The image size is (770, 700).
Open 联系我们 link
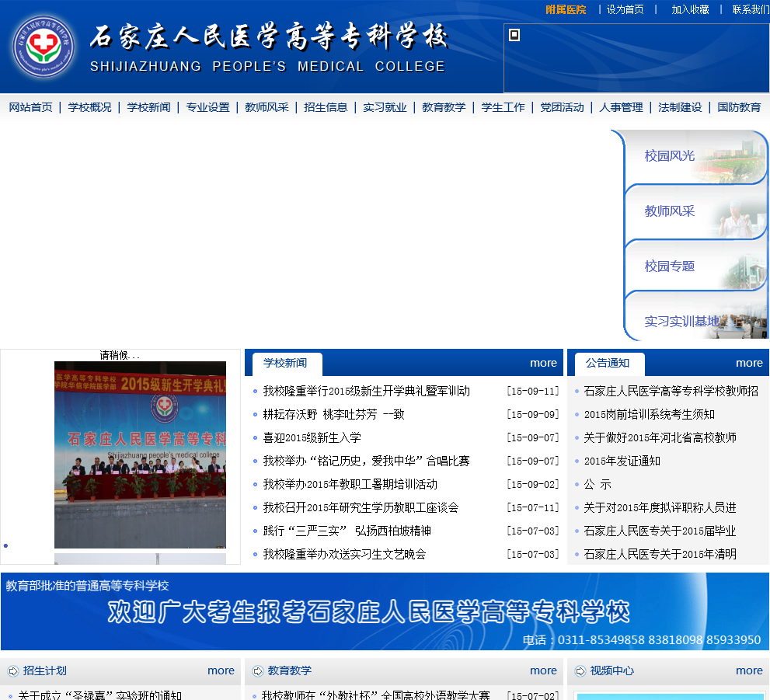click(x=751, y=10)
